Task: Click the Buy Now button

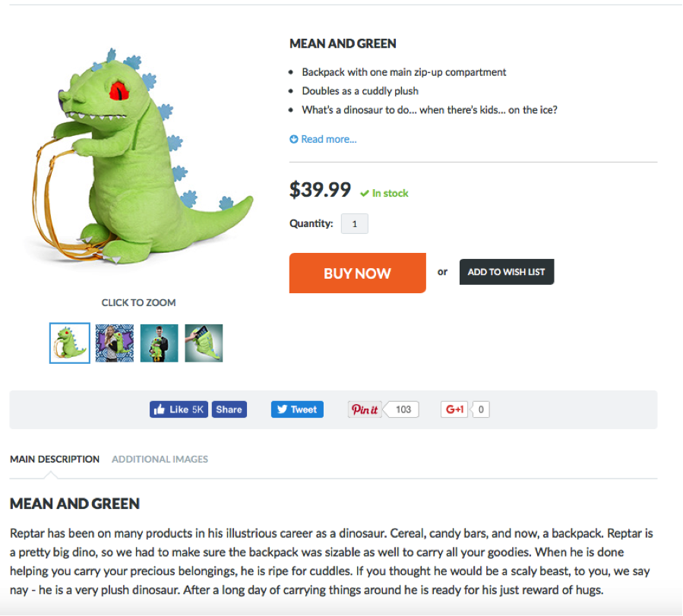Action: point(357,272)
